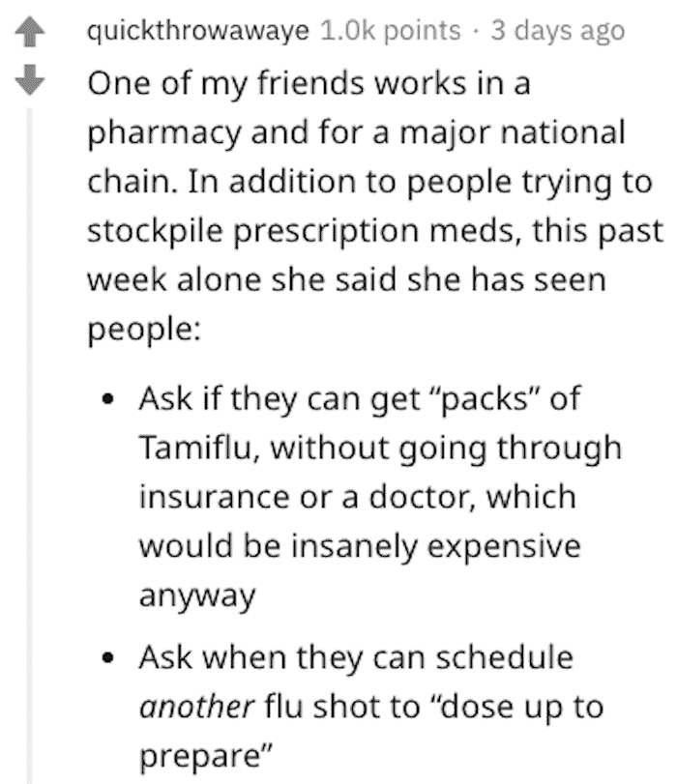Click the phrase 'insanely expensive'
The width and height of the screenshot is (677, 784).
click(x=436, y=546)
